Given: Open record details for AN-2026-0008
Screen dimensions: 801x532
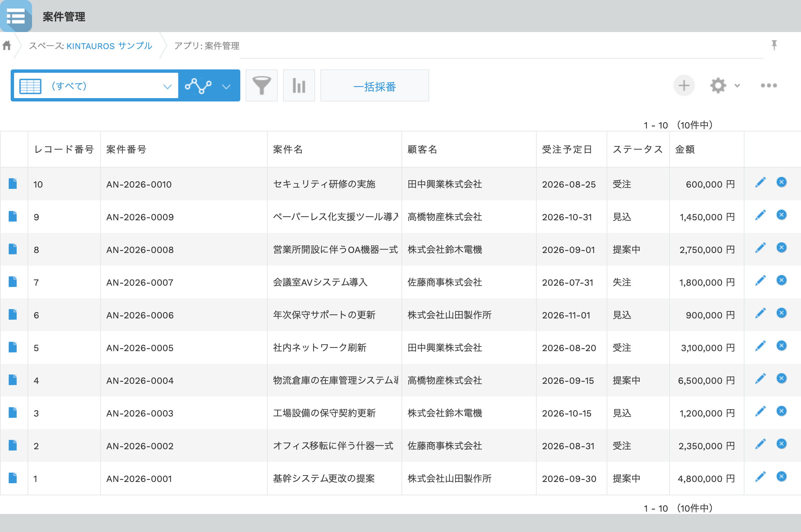Looking at the screenshot, I should coord(13,249).
